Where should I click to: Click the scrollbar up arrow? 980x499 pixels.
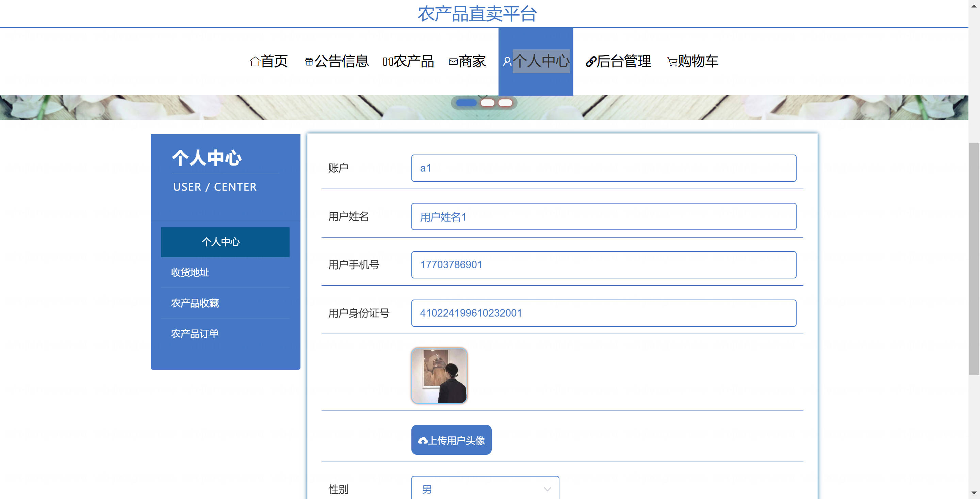click(974, 5)
